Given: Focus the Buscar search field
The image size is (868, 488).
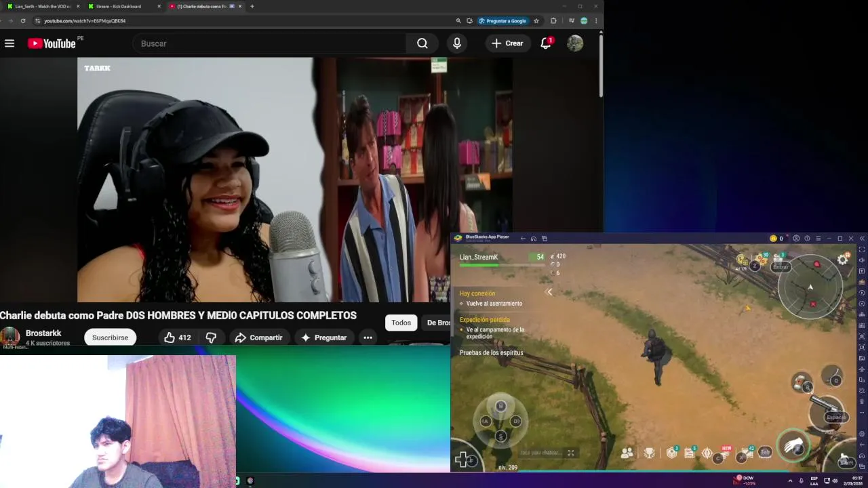Looking at the screenshot, I should click(270, 43).
